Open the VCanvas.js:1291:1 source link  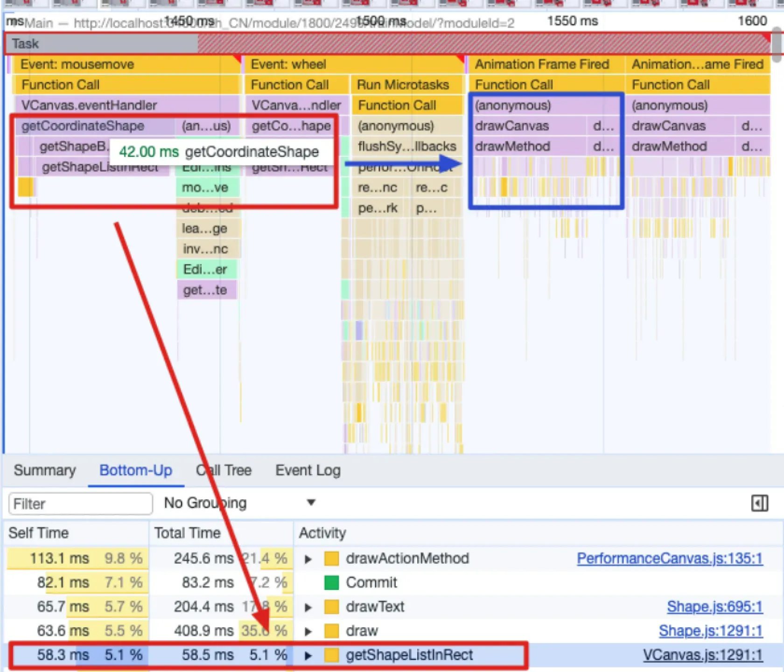click(x=702, y=655)
